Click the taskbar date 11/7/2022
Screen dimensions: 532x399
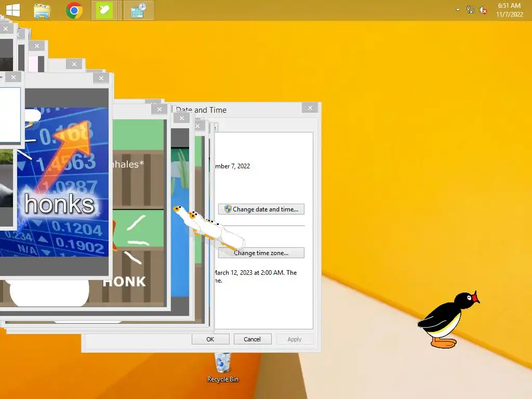tap(509, 14)
